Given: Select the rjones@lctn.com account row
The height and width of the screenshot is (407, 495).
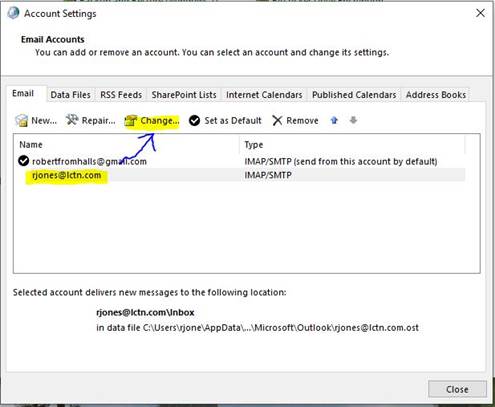Looking at the screenshot, I should pyautogui.click(x=239, y=175).
